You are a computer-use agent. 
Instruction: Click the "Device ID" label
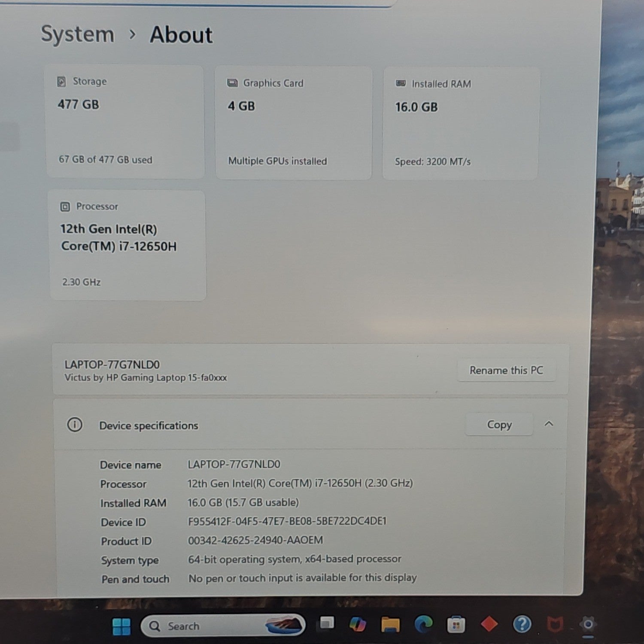[x=123, y=522]
